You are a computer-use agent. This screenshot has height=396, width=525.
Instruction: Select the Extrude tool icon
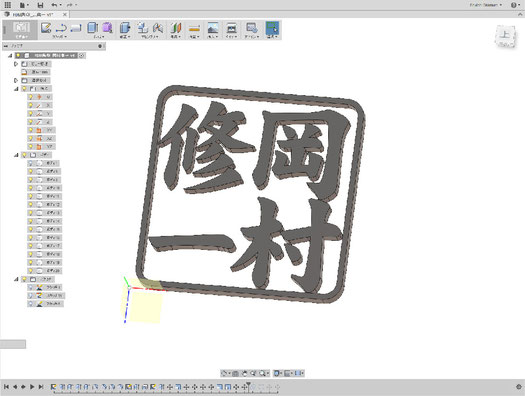pyautogui.click(x=92, y=28)
